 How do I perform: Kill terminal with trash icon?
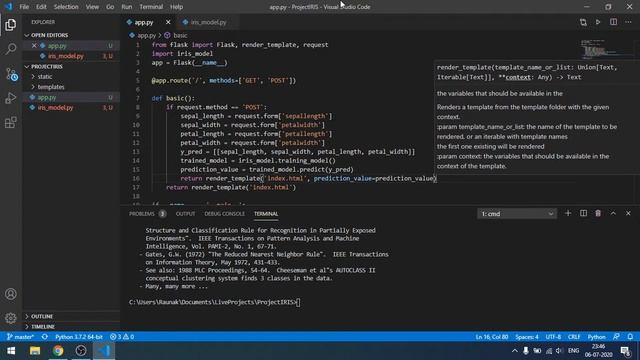click(598, 213)
